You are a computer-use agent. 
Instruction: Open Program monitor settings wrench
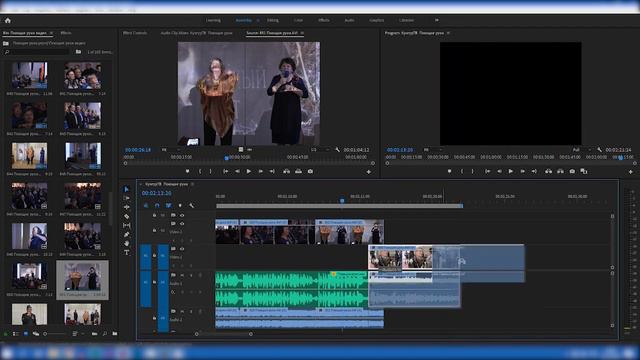(599, 150)
